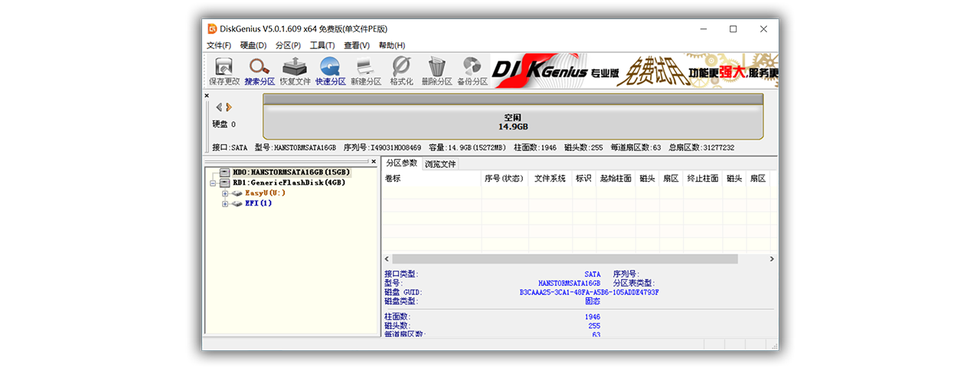Select the EFI(1) partition
The height and width of the screenshot is (368, 980).
coord(259,204)
